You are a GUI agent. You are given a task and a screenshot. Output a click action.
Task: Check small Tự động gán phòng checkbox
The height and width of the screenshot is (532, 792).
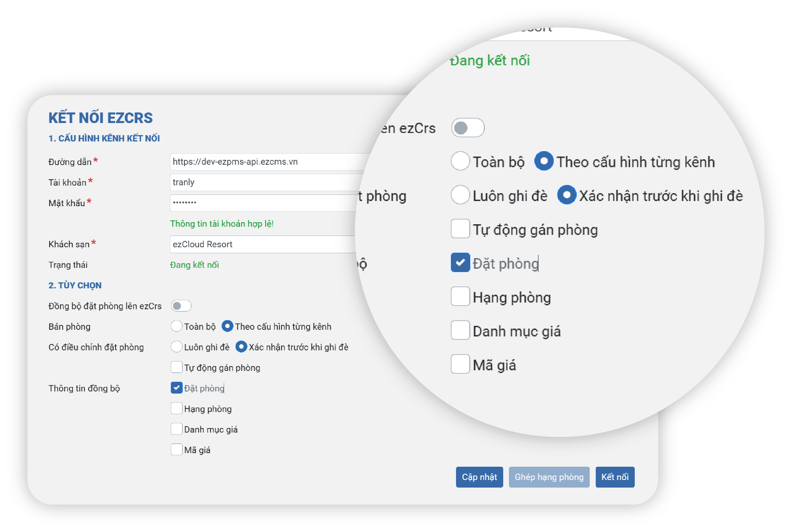coord(176,367)
